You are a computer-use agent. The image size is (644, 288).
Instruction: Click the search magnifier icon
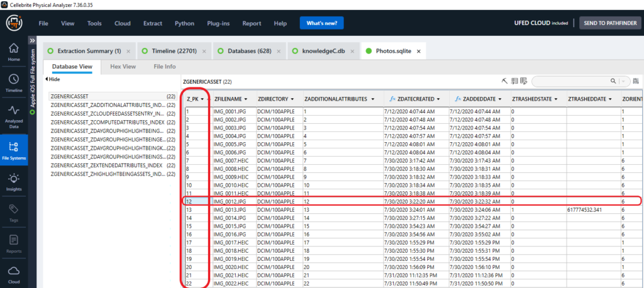coord(613,81)
